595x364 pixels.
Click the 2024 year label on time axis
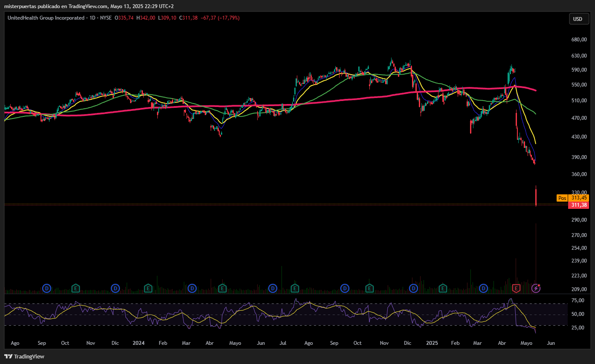coord(138,343)
